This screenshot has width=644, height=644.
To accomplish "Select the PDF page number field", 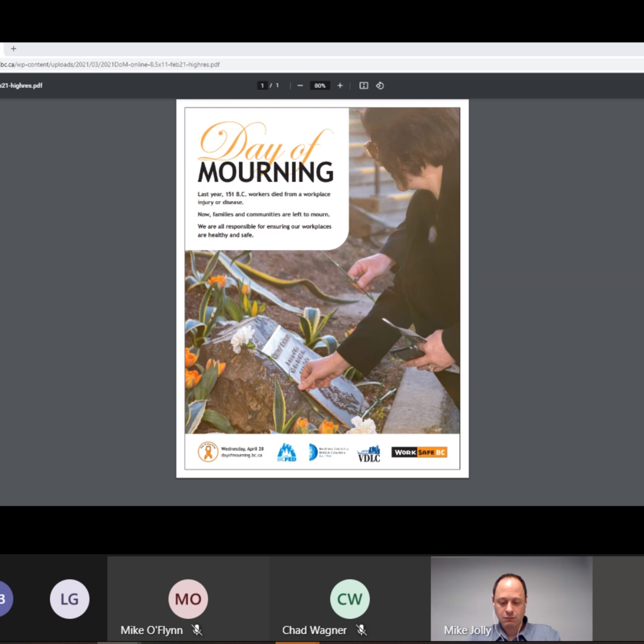I will tap(262, 86).
